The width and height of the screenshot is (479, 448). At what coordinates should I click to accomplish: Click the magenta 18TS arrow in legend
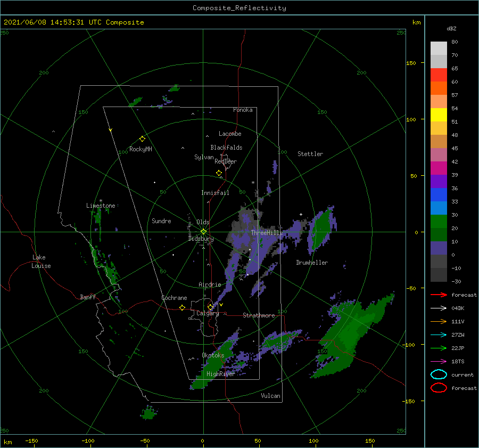point(439,362)
